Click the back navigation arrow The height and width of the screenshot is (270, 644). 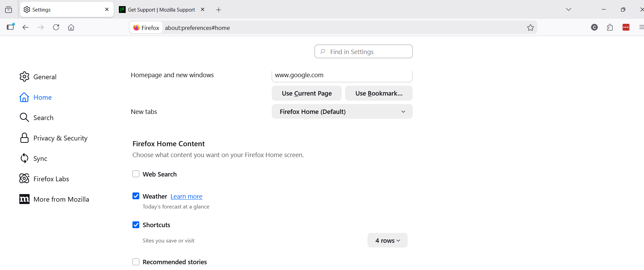(x=25, y=27)
